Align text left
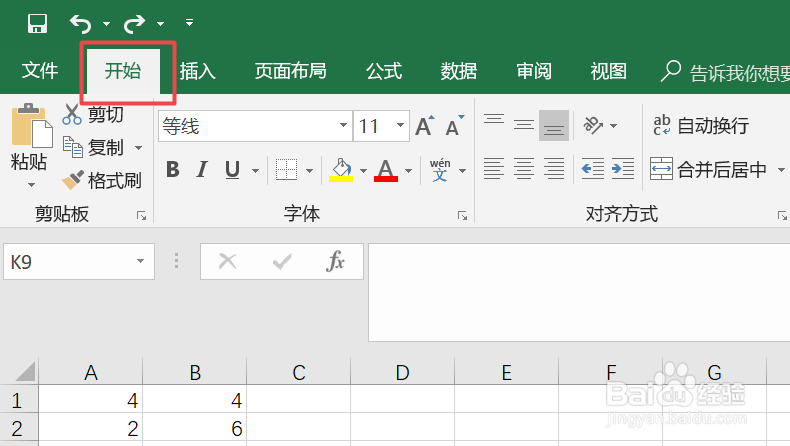 494,169
